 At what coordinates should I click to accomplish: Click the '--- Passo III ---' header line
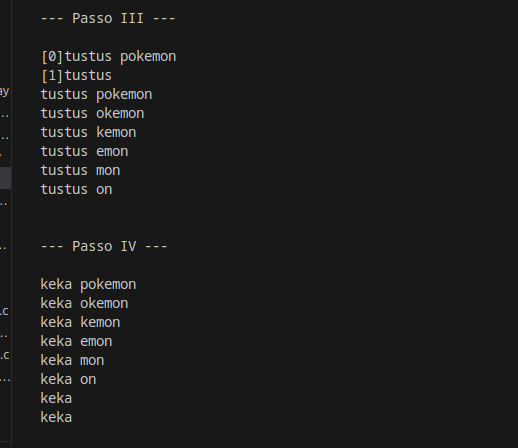click(x=108, y=18)
